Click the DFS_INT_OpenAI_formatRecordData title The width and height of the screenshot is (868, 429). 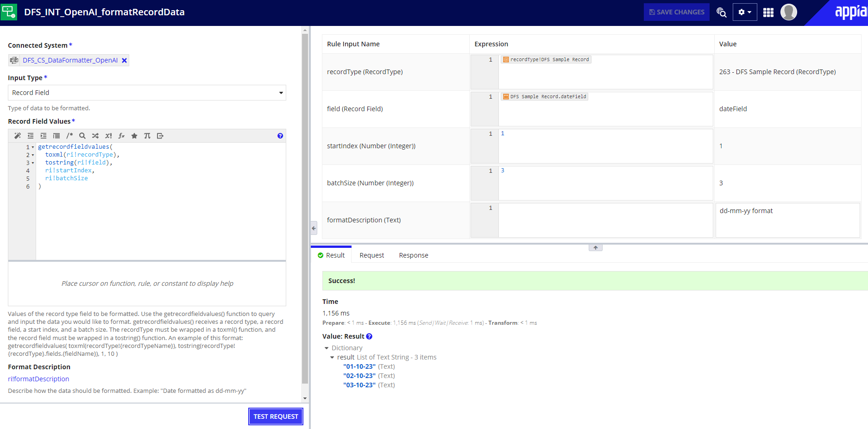click(x=104, y=12)
